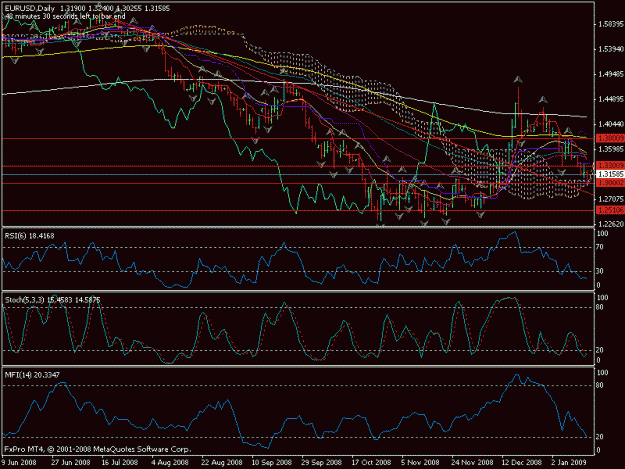Image resolution: width=625 pixels, height=469 pixels.
Task: Select the 1.58395 price axis label
Action: coord(610,24)
